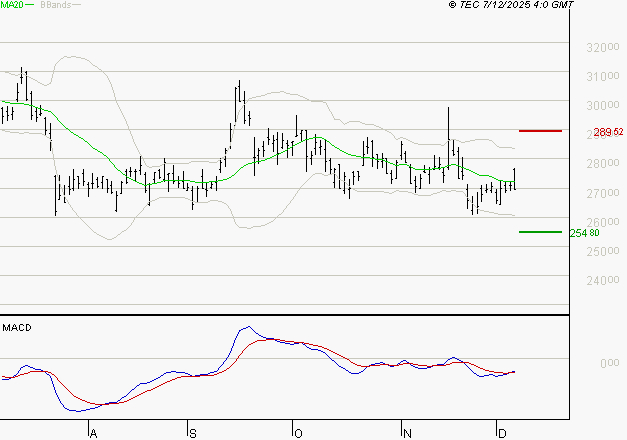Viewport: 627px width, 440px height.
Task: Click the red resistance level line
Action: click(540, 131)
